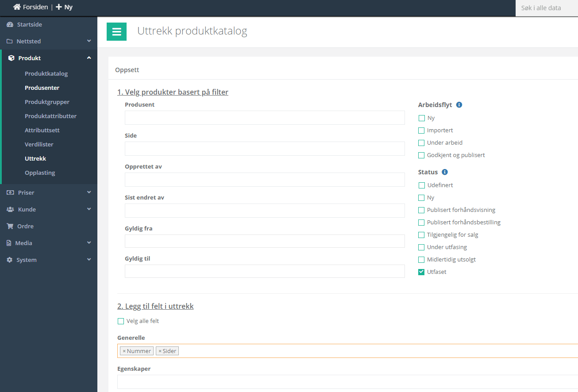
Task: Open Uttrekk in the sidebar
Action: (35, 158)
